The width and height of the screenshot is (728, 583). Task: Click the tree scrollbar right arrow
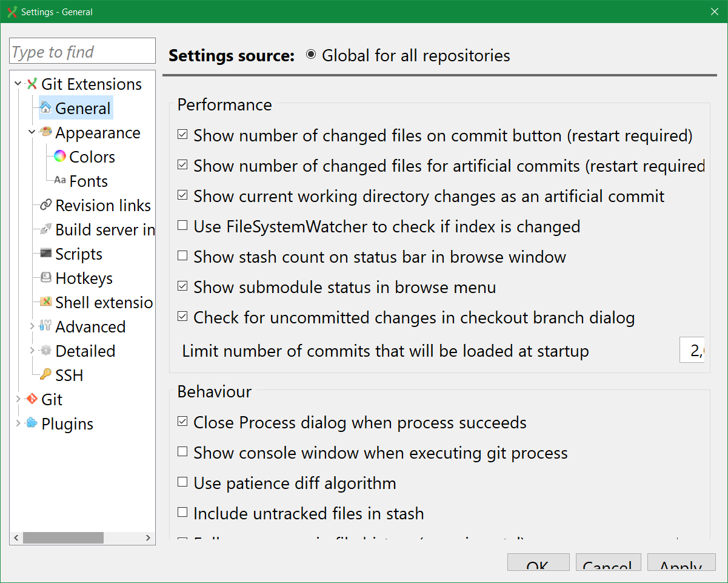pos(149,538)
